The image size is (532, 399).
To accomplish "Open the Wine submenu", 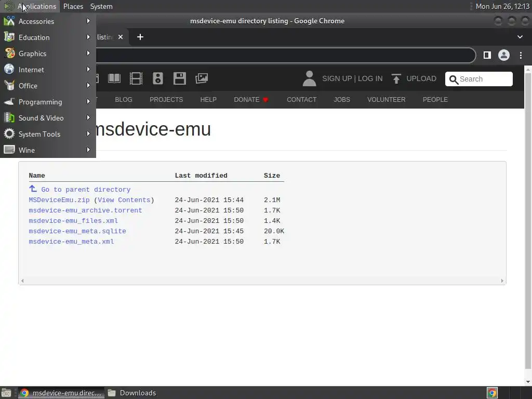I will (x=48, y=150).
